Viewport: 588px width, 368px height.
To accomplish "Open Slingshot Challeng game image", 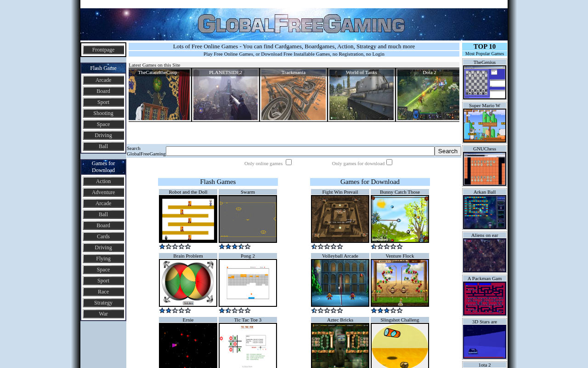I will click(400, 345).
